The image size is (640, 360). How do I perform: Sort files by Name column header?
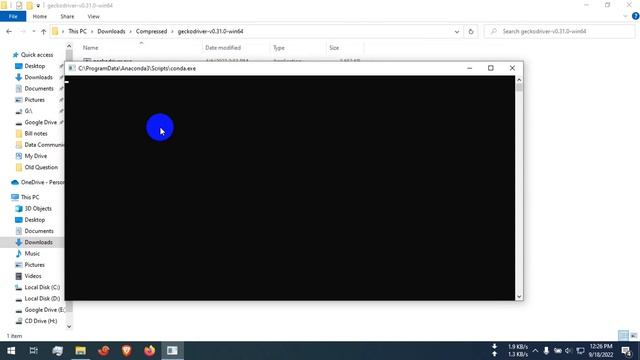(91, 48)
